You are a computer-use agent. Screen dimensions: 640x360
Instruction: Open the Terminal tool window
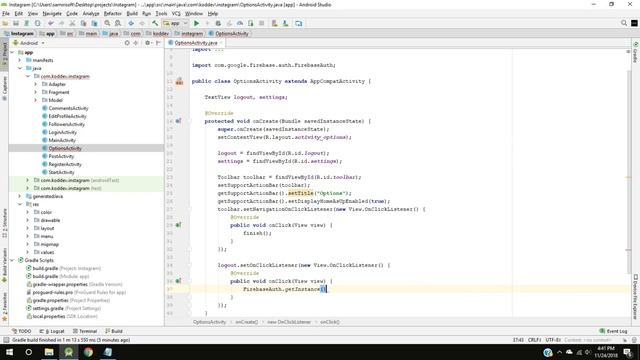tap(85, 331)
